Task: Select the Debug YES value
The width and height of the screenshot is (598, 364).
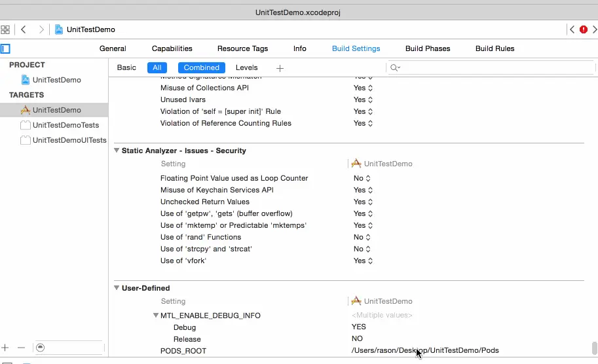Action: [x=358, y=327]
